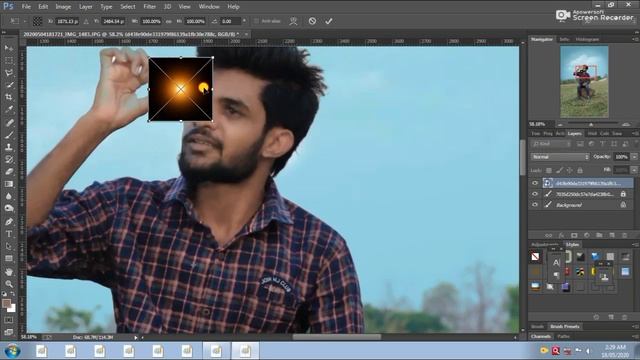Screen dimensions: 640x360
Task: Open the Fill slider dropdown arrow
Action: click(634, 170)
